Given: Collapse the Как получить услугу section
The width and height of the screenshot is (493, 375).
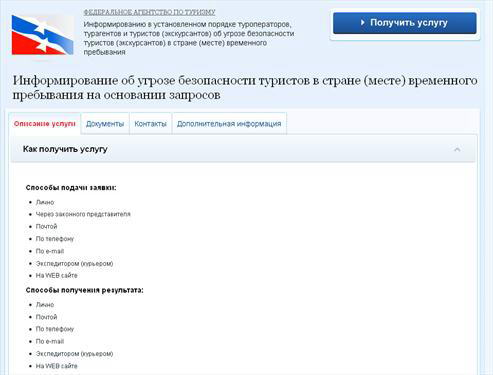Looking at the screenshot, I should (243, 149).
